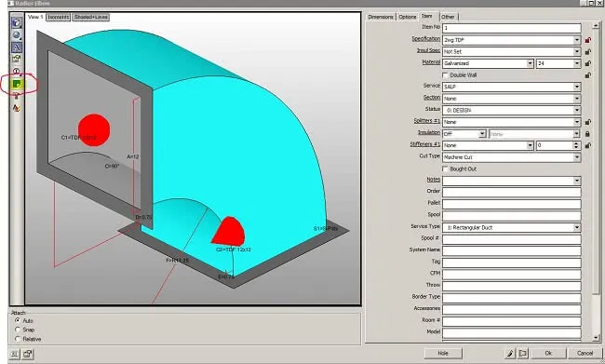Switch to the Dimensions tab
The image size is (605, 364).
(381, 17)
